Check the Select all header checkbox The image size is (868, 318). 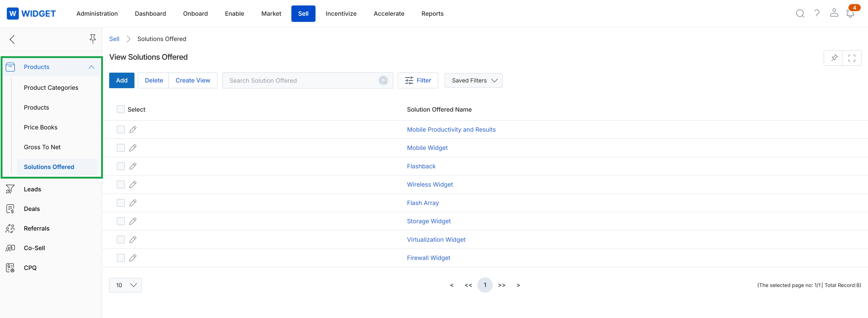point(121,109)
